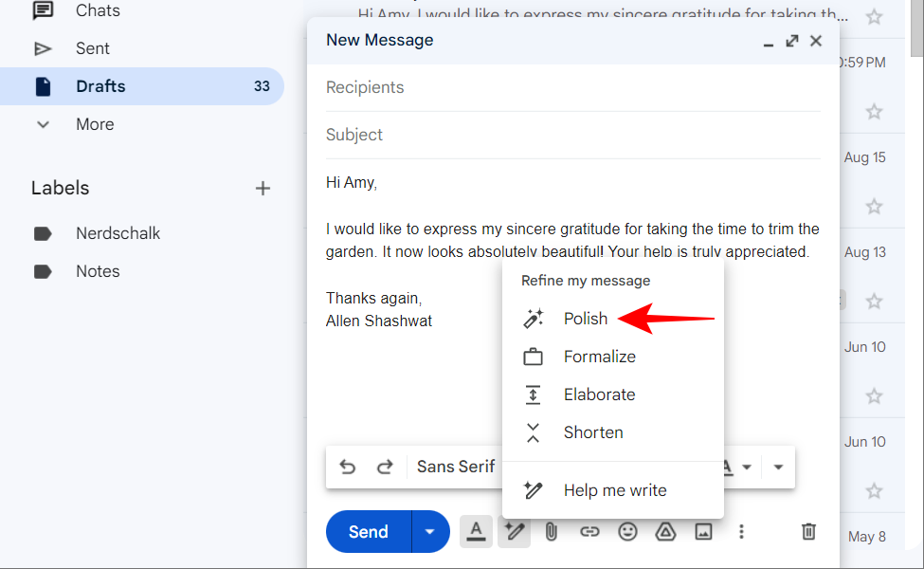924x569 pixels.
Task: Open the emoji picker
Action: [x=627, y=532]
